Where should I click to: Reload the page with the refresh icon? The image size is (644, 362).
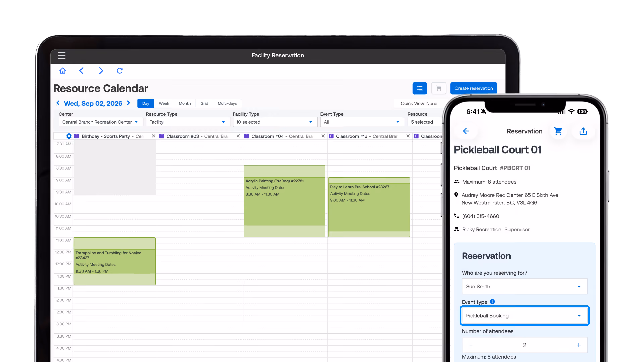click(120, 71)
